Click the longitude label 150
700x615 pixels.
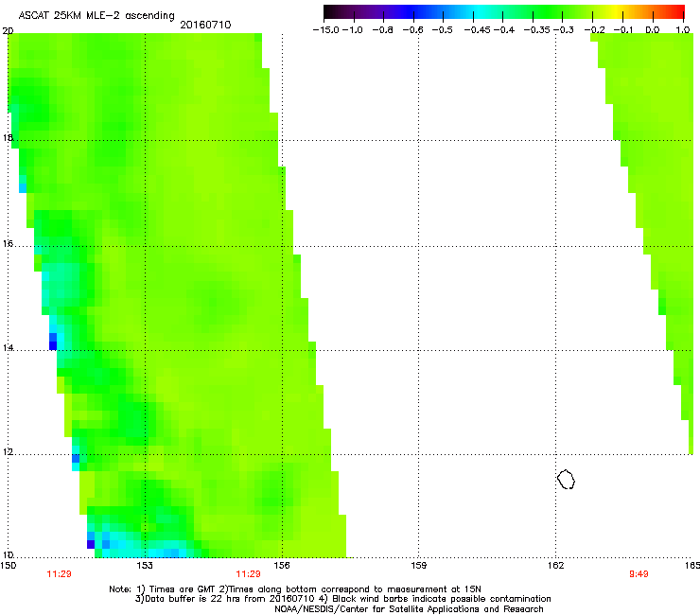tap(8, 566)
